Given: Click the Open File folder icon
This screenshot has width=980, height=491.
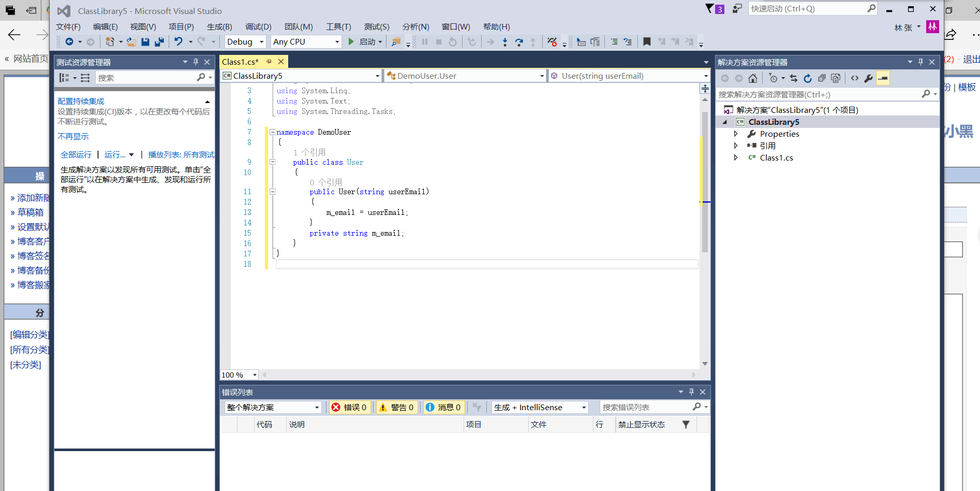Looking at the screenshot, I should (131, 42).
